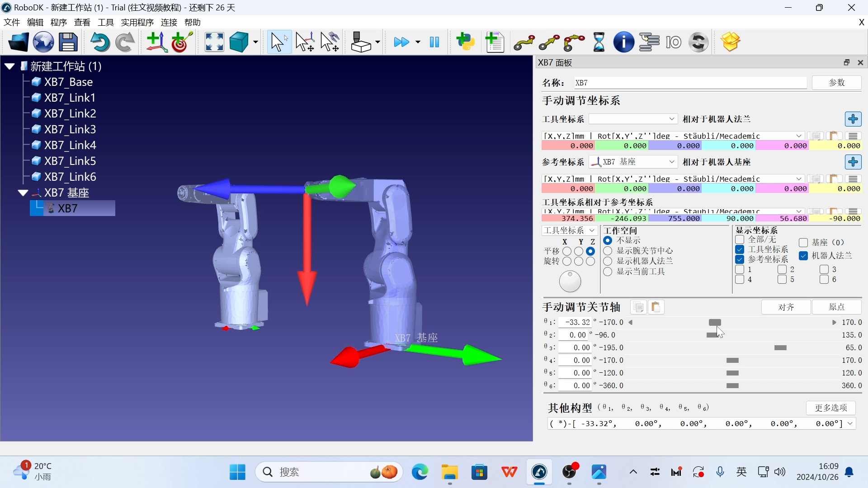The height and width of the screenshot is (488, 868).
Task: Insert a pause instruction (hourglass icon)
Action: [x=599, y=42]
